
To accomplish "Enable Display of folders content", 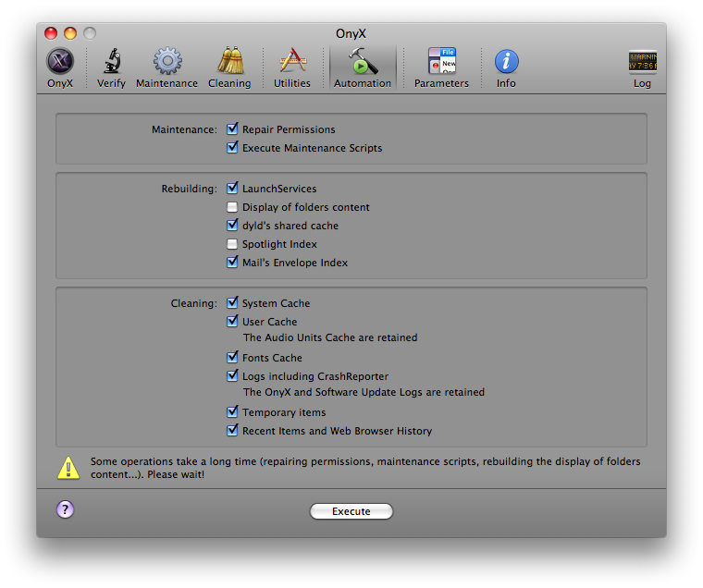I will [232, 207].
